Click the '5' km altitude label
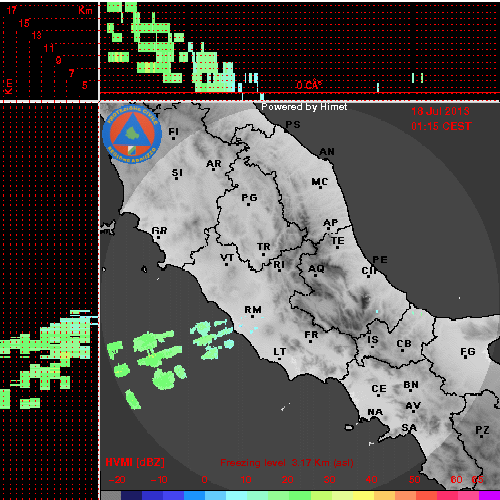 coord(85,85)
